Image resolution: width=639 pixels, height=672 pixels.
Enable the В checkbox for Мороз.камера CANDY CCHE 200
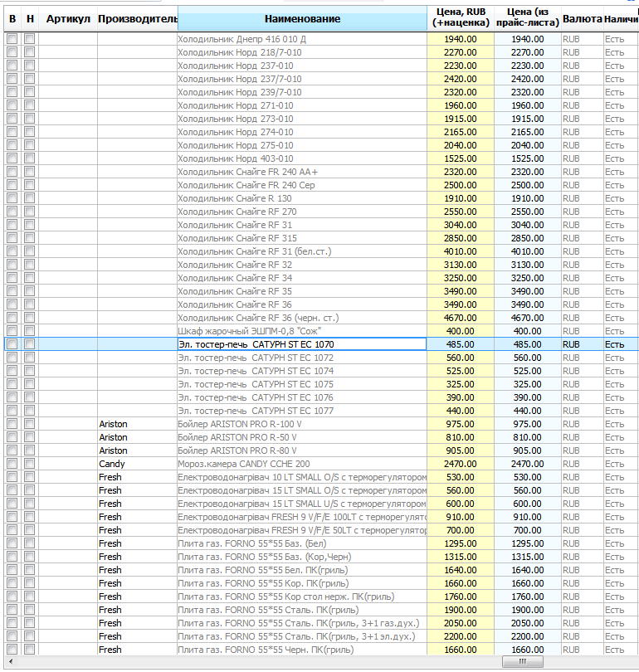12,464
